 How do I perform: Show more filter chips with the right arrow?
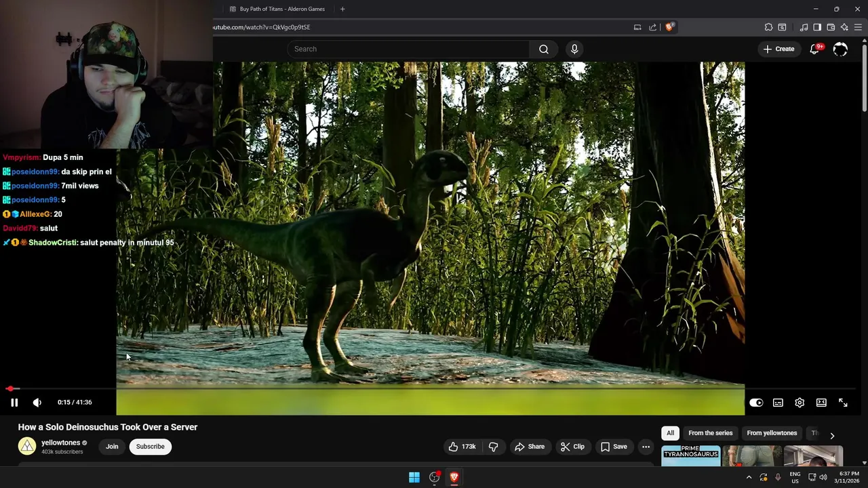(832, 435)
